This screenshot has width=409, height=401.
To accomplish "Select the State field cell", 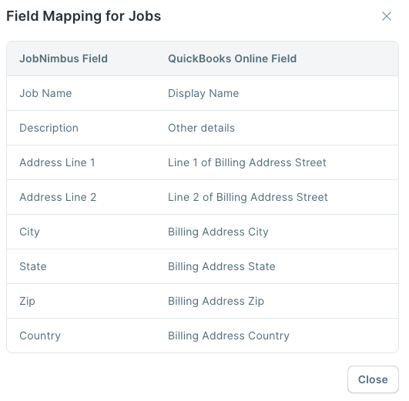I will 33,267.
